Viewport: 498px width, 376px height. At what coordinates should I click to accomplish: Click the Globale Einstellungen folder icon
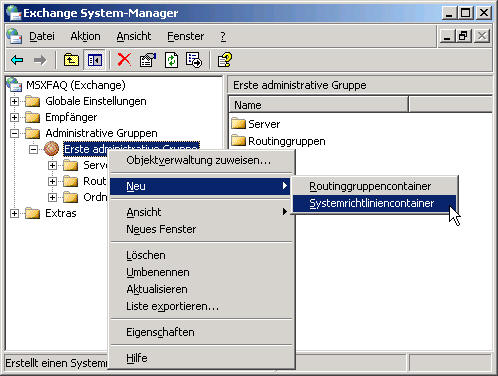point(33,101)
